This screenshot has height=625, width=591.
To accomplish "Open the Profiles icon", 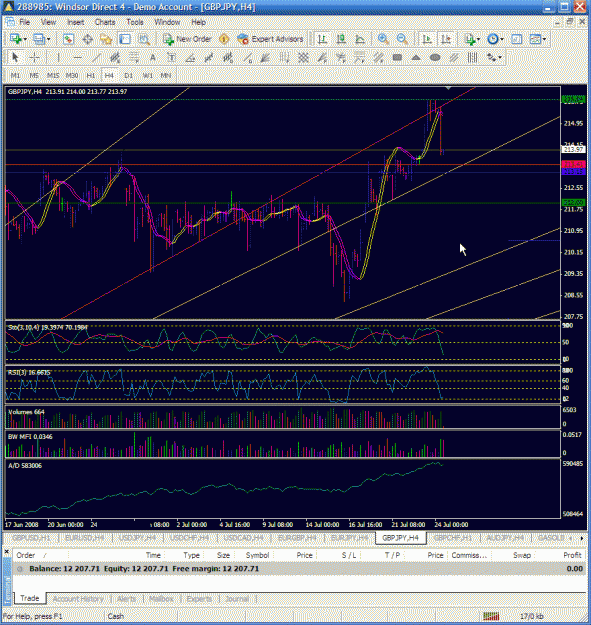I will [x=39, y=39].
